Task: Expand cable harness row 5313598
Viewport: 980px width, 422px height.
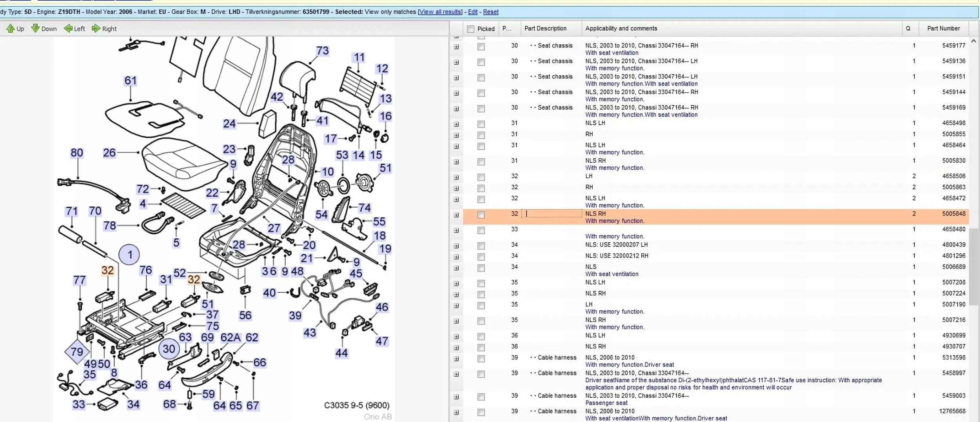Action: (456, 359)
